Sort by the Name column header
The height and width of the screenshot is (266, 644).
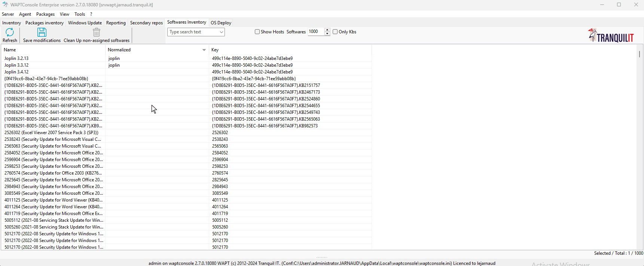tap(54, 50)
